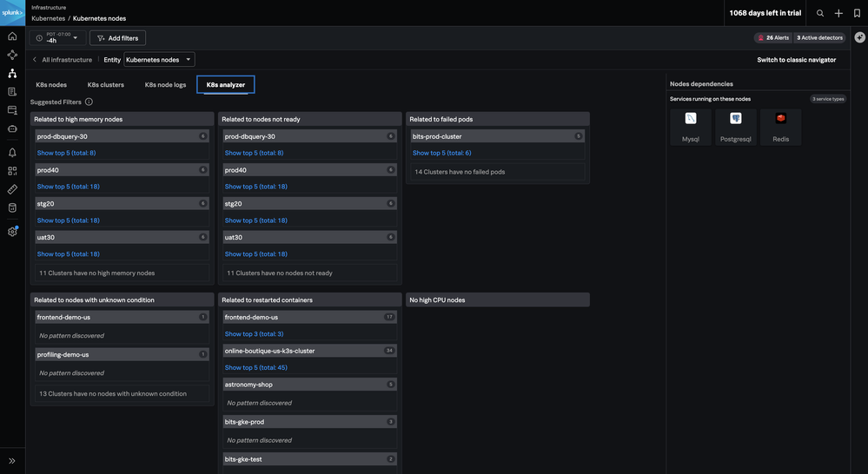This screenshot has height=474, width=868.
Task: Click the Splunk logo
Action: (12, 12)
